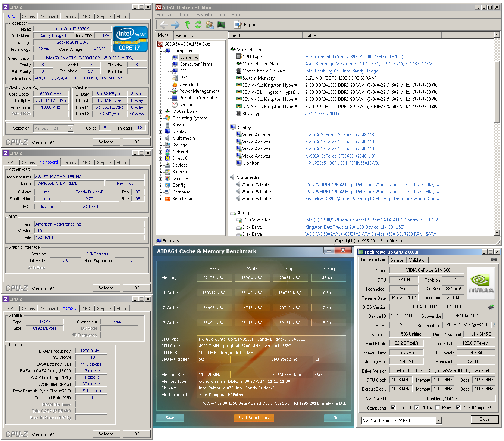Click the AIDA64 root node icon
Screen dimensions: 504x441
(x=160, y=44)
